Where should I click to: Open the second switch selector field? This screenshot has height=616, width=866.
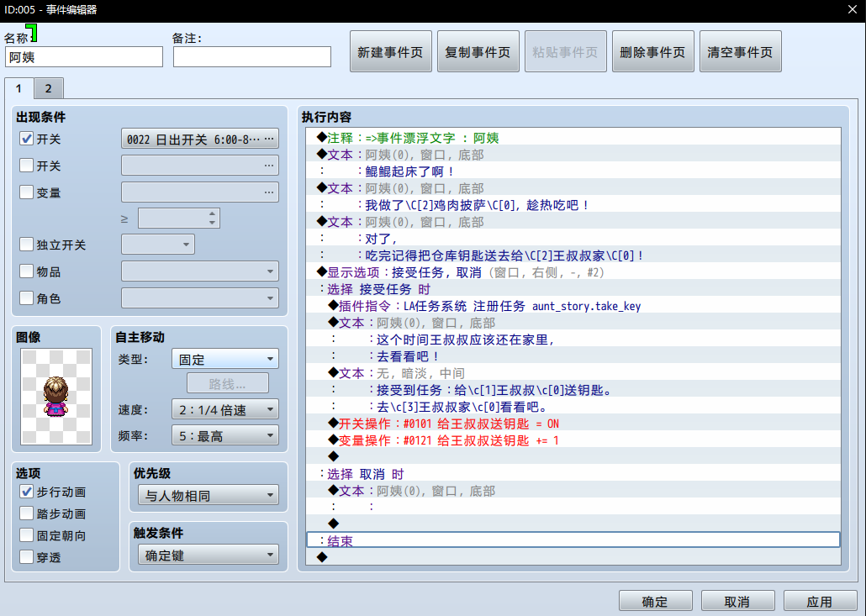pyautogui.click(x=200, y=166)
